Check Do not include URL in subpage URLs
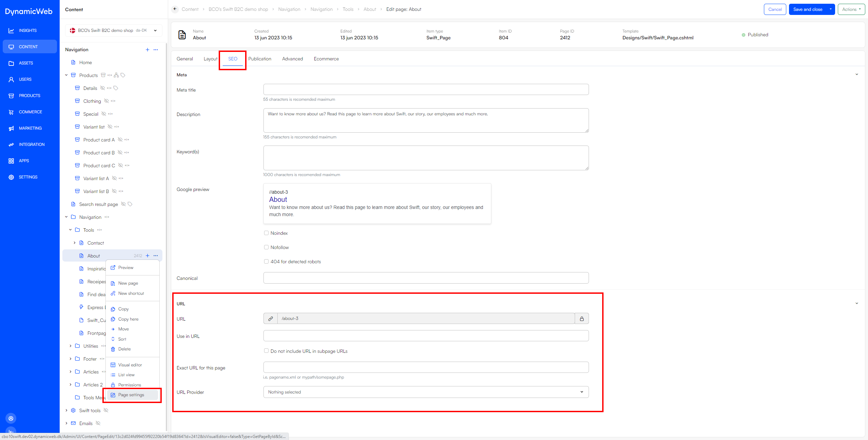The image size is (868, 440). (x=266, y=351)
